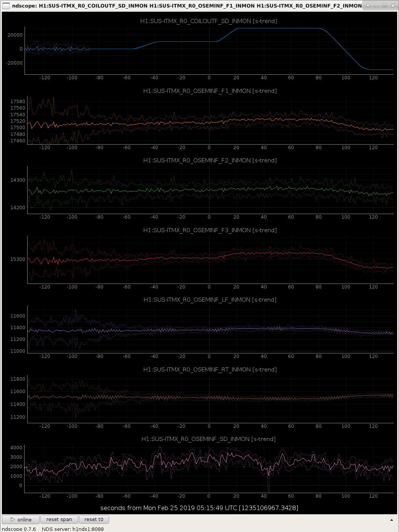Start online mode with the play button
The image size is (399, 532).
point(21,520)
